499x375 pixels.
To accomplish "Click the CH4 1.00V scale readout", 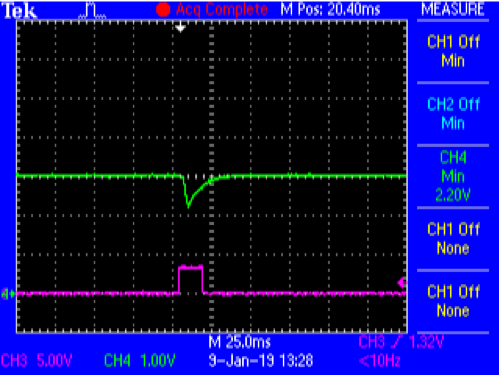I will [140, 361].
